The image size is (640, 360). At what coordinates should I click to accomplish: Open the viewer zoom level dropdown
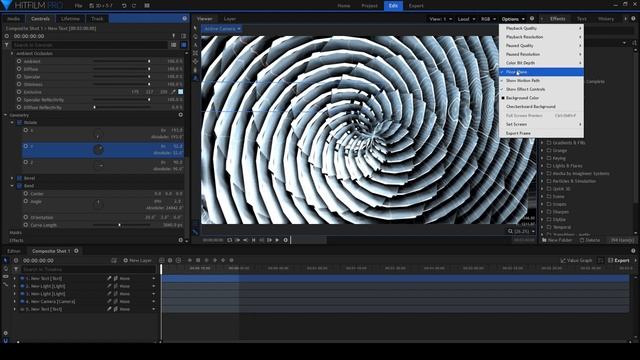[521, 231]
